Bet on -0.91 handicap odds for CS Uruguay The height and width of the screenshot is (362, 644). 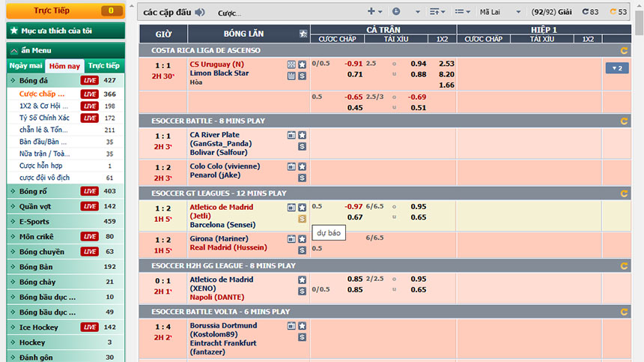(x=353, y=64)
